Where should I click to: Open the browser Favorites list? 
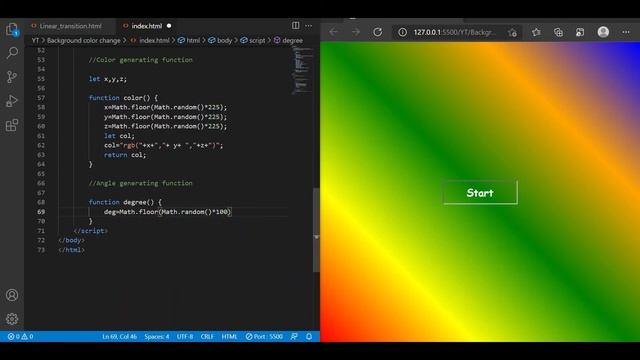pyautogui.click(x=536, y=32)
